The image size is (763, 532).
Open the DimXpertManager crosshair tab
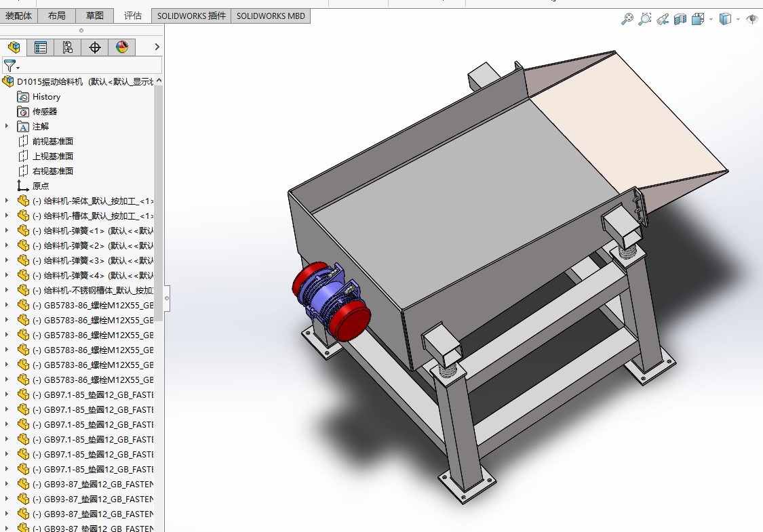point(95,47)
